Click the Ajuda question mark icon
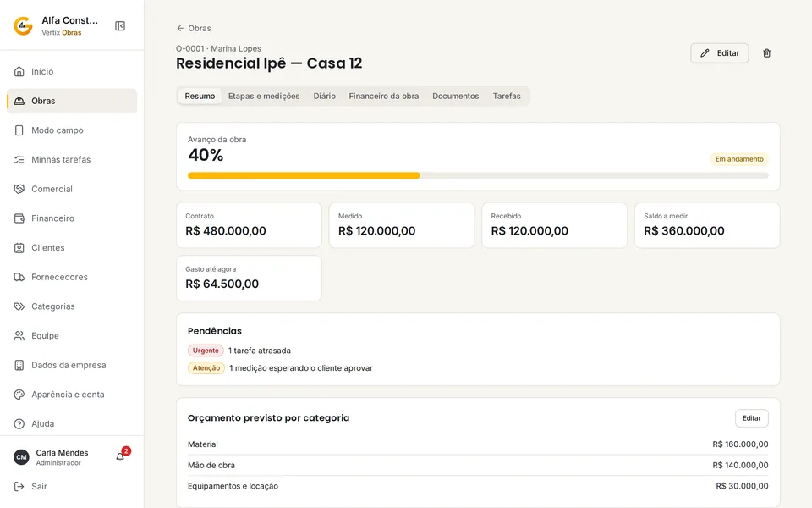The height and width of the screenshot is (508, 812). pyautogui.click(x=19, y=424)
